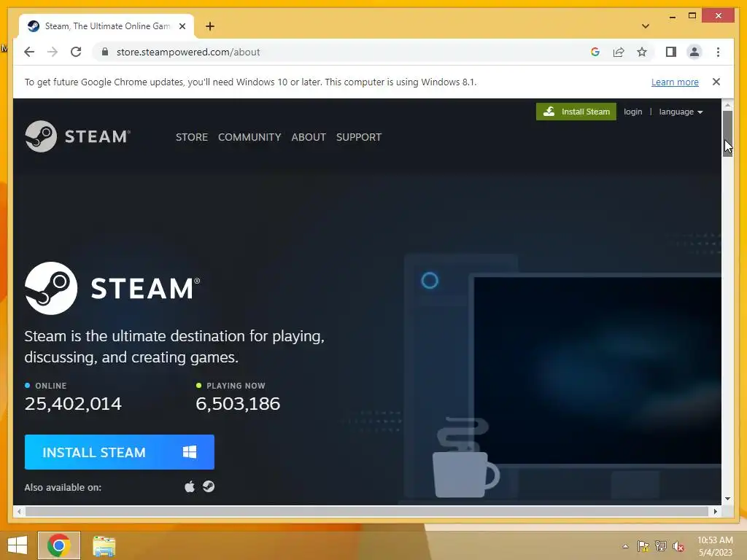Image resolution: width=747 pixels, height=560 pixels.
Task: Open Action Center flag tray icon
Action: point(643,546)
